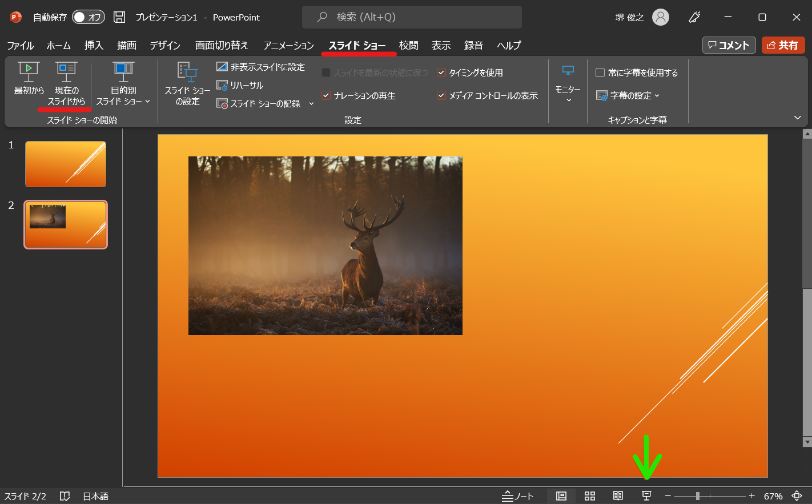The width and height of the screenshot is (812, 504).
Task: Click the save disk icon
Action: pyautogui.click(x=119, y=17)
